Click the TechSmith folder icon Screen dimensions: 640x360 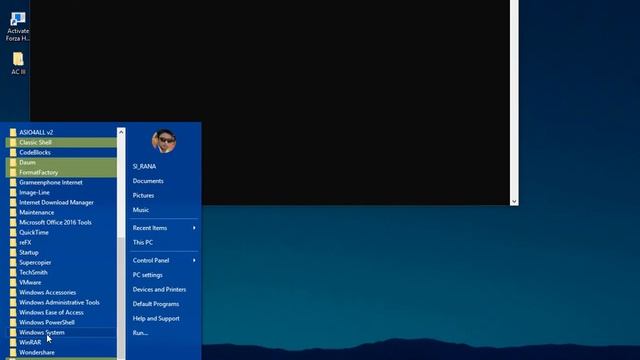13,272
